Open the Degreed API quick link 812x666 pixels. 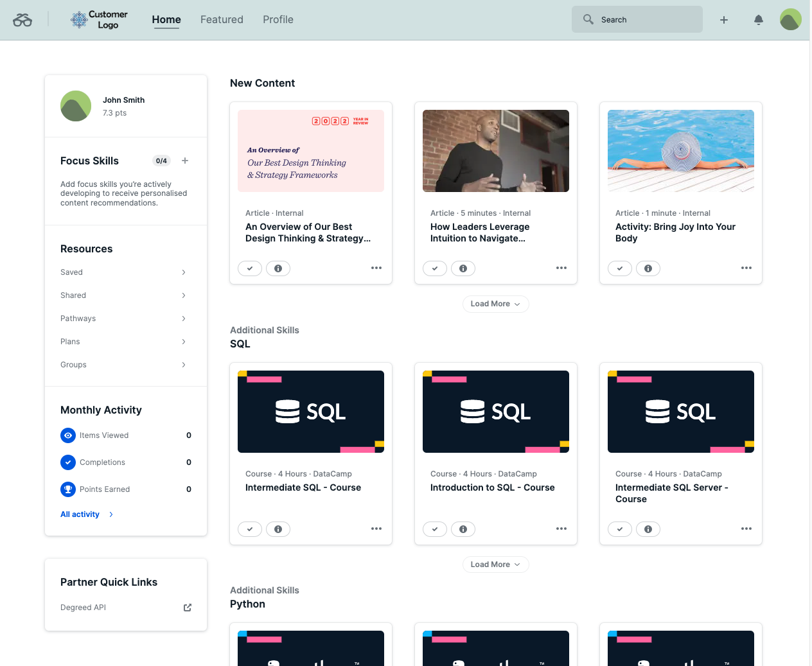coord(83,608)
